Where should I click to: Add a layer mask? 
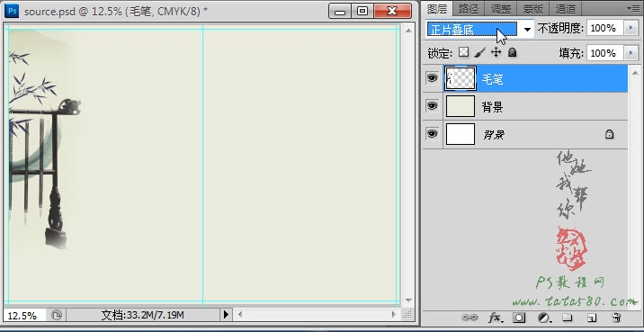point(519,318)
